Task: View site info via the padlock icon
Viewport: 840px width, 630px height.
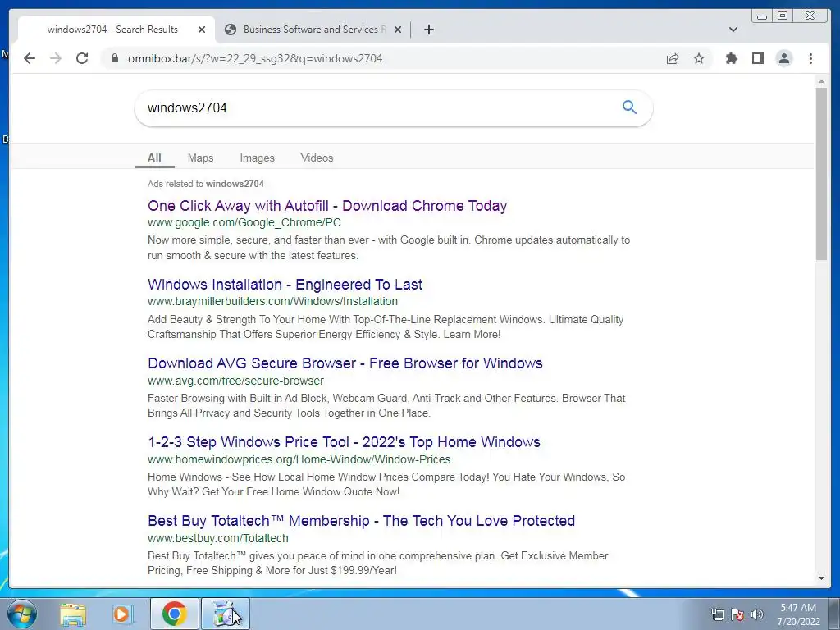Action: [114, 58]
